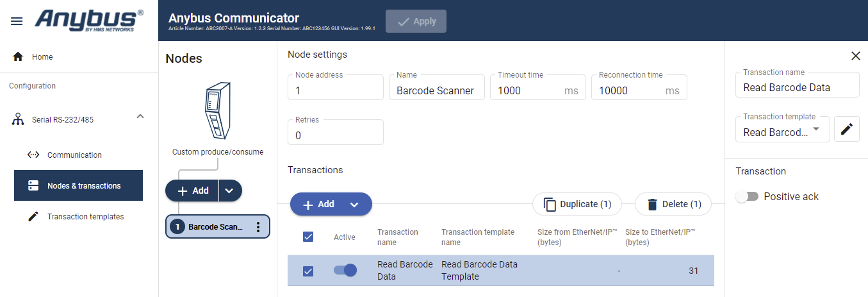Click the Home icon in sidebar

[18, 56]
